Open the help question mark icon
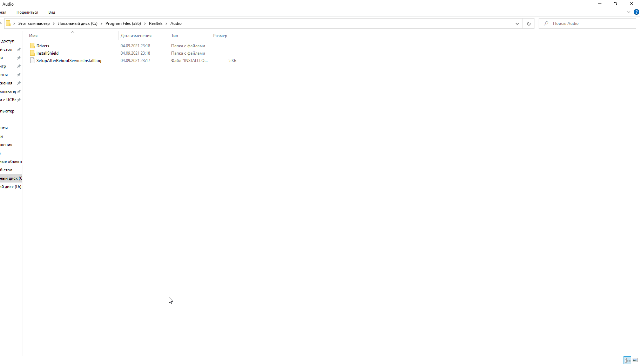 pos(636,12)
